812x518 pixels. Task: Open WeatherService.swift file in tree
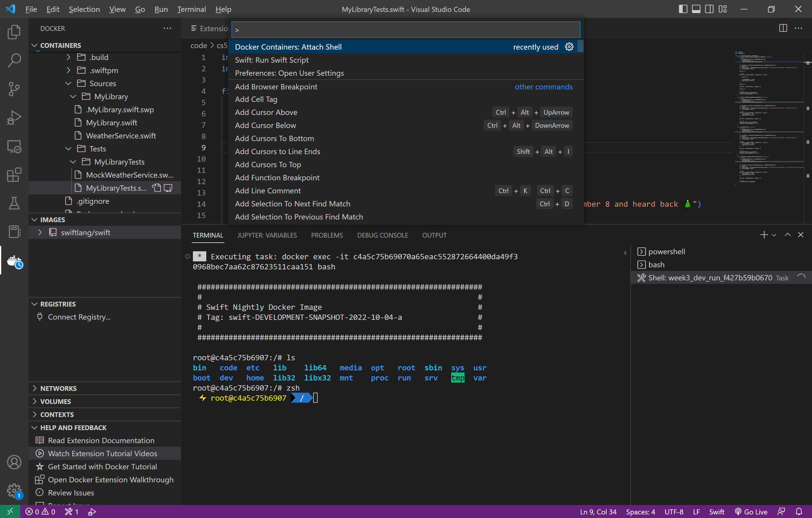(x=121, y=136)
